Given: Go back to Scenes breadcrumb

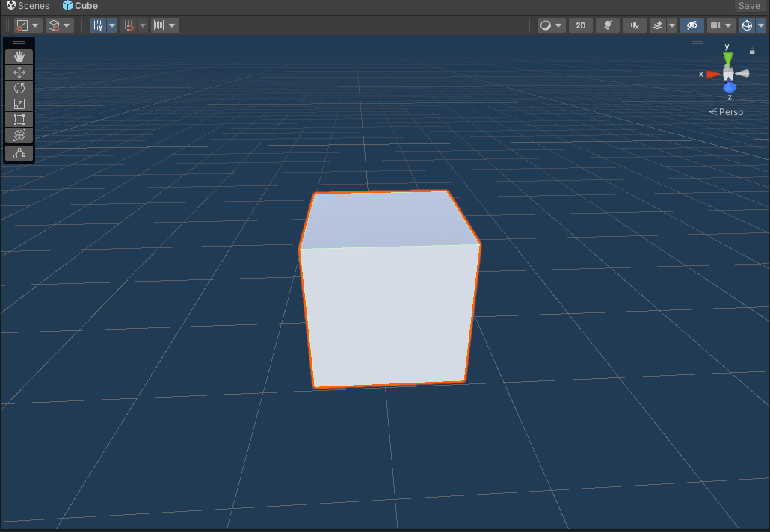Looking at the screenshot, I should coord(34,6).
